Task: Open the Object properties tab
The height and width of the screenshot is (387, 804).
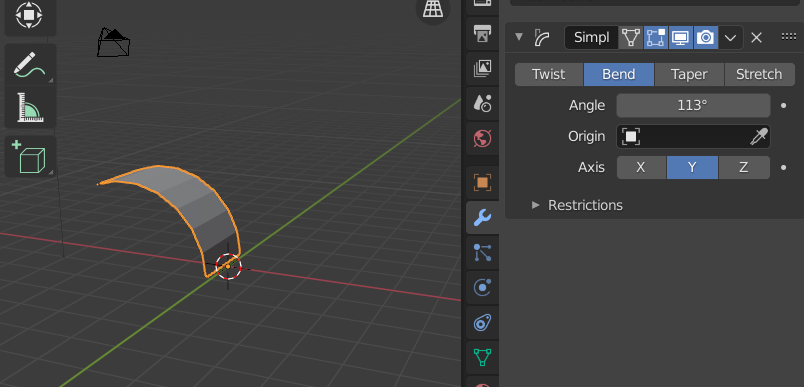Action: (483, 182)
